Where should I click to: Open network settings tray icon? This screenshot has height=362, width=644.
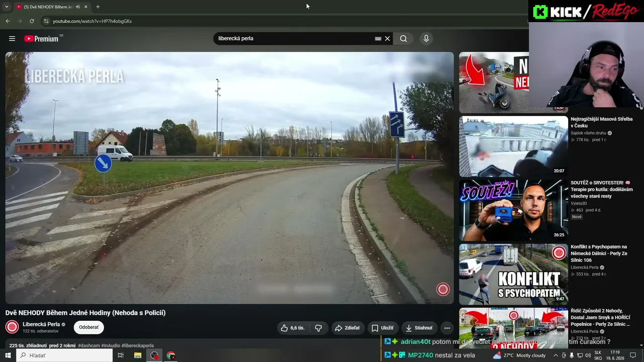coord(579,355)
